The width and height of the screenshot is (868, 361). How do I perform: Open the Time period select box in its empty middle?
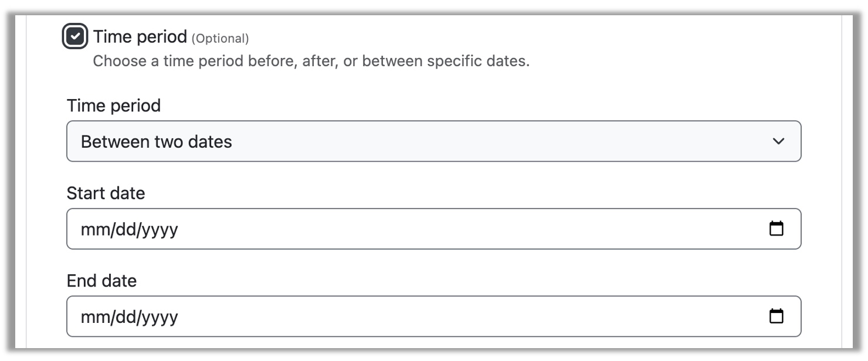pos(434,141)
